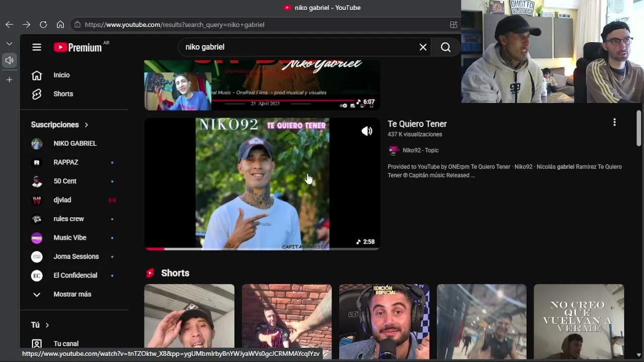The image size is (644, 362).
Task: Open Tu canal in the sidebar
Action: [75, 344]
